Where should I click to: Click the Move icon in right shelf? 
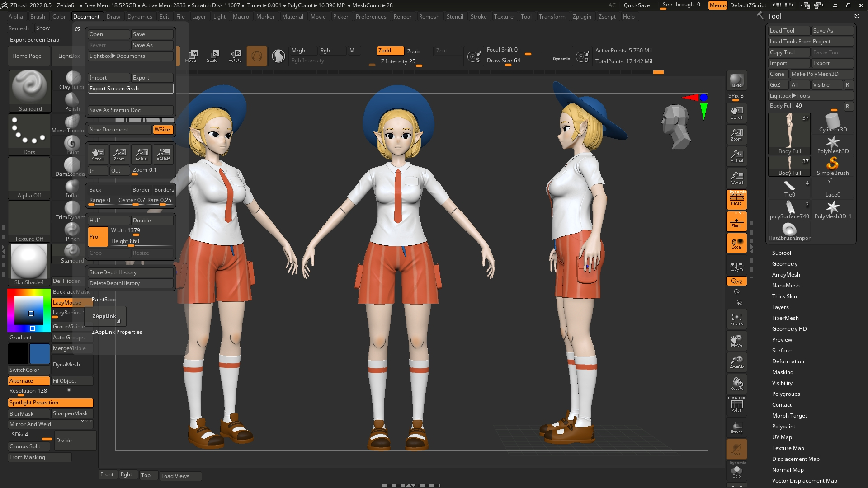736,341
